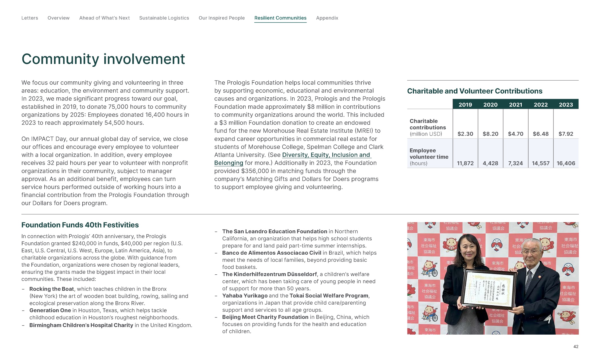The image size is (600, 364).
Task: Click the Charitable and Volunteer Contributions title
Action: (x=475, y=91)
